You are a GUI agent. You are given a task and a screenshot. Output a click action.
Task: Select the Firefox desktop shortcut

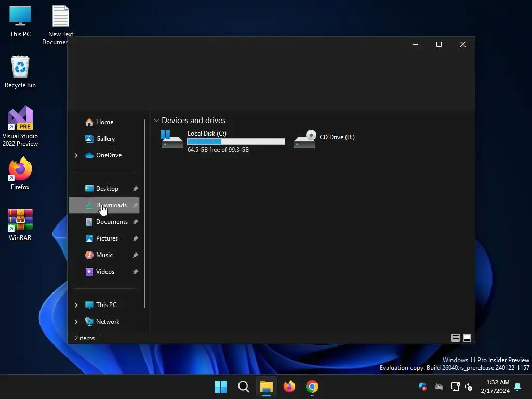click(20, 174)
